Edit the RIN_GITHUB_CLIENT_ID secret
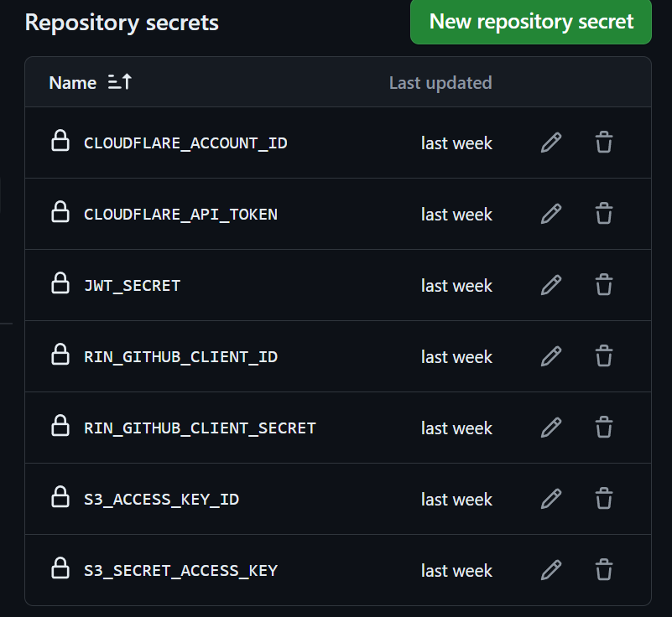 tap(550, 356)
